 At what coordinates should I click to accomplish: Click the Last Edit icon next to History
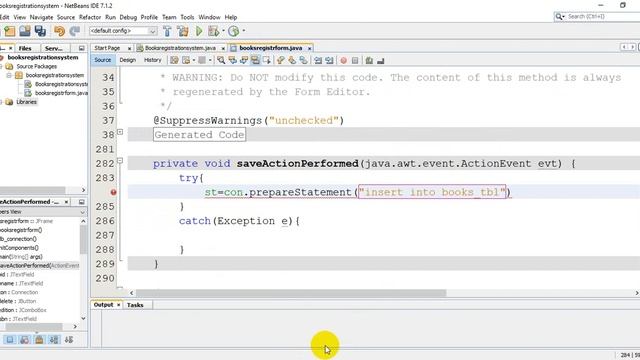[x=174, y=60]
